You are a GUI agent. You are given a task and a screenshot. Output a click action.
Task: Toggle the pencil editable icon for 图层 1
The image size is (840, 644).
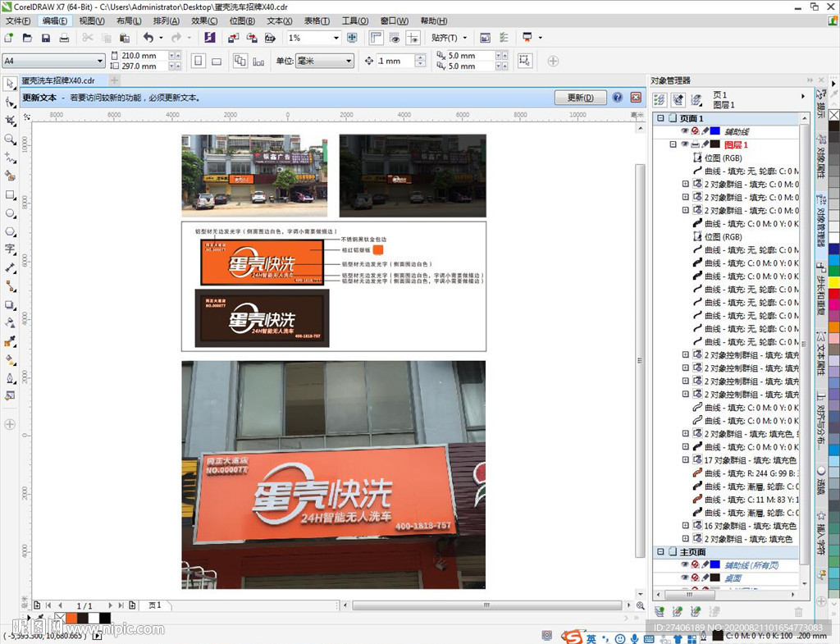click(x=705, y=144)
